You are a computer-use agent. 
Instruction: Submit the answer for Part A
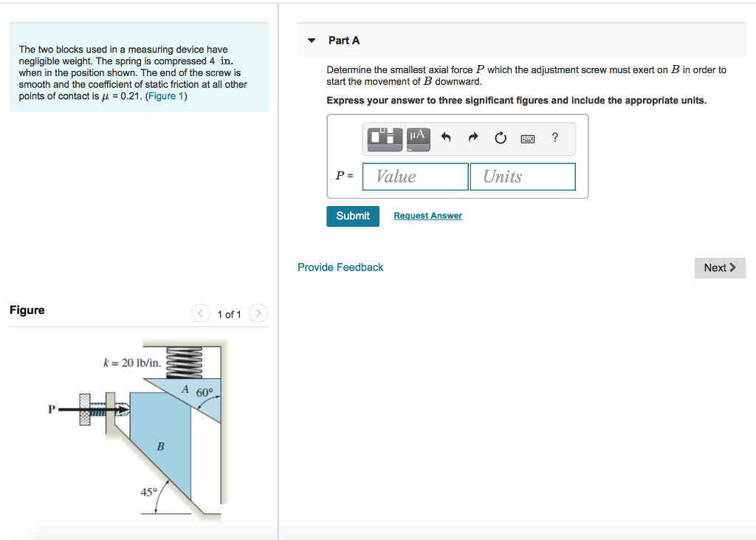352,216
